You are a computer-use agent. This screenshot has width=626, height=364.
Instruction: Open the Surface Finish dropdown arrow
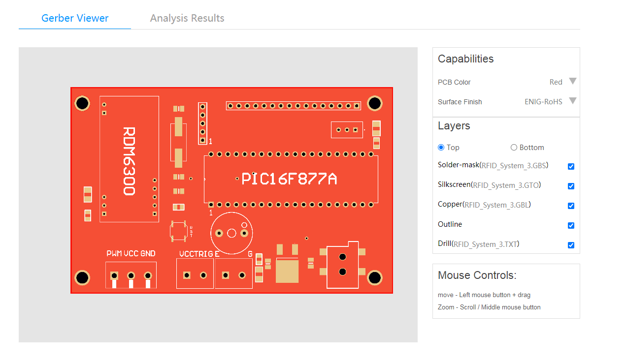click(572, 101)
